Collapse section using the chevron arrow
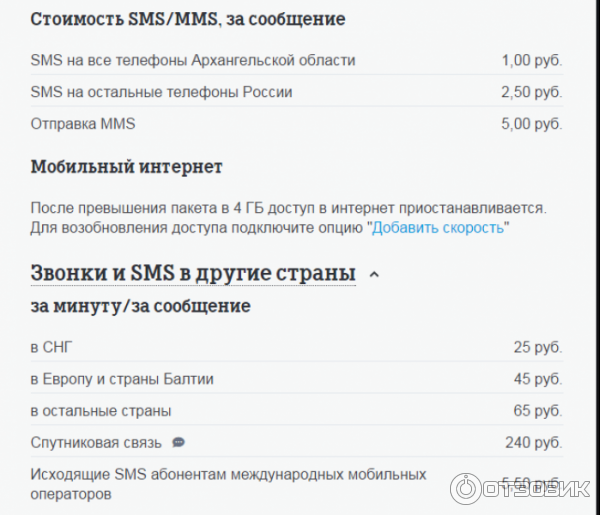Viewport: 600px width, 515px height. click(374, 273)
